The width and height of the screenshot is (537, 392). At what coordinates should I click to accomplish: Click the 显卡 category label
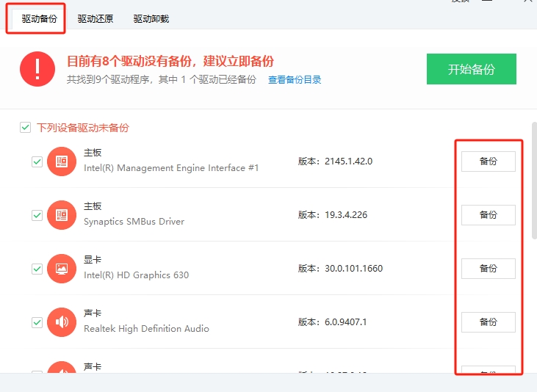(93, 260)
